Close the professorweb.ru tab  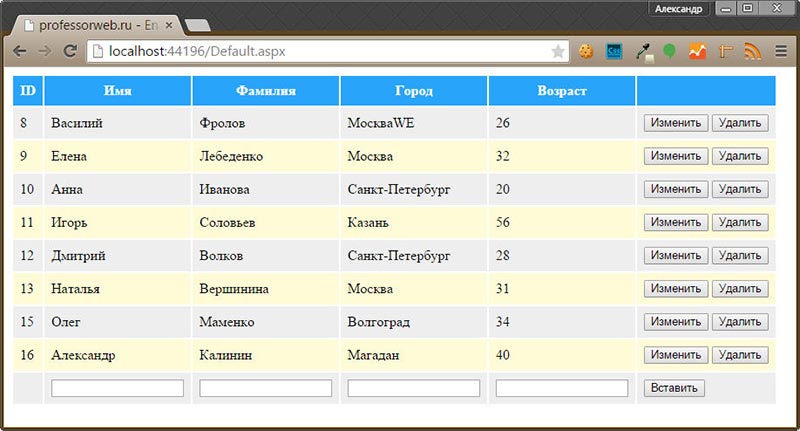point(169,25)
